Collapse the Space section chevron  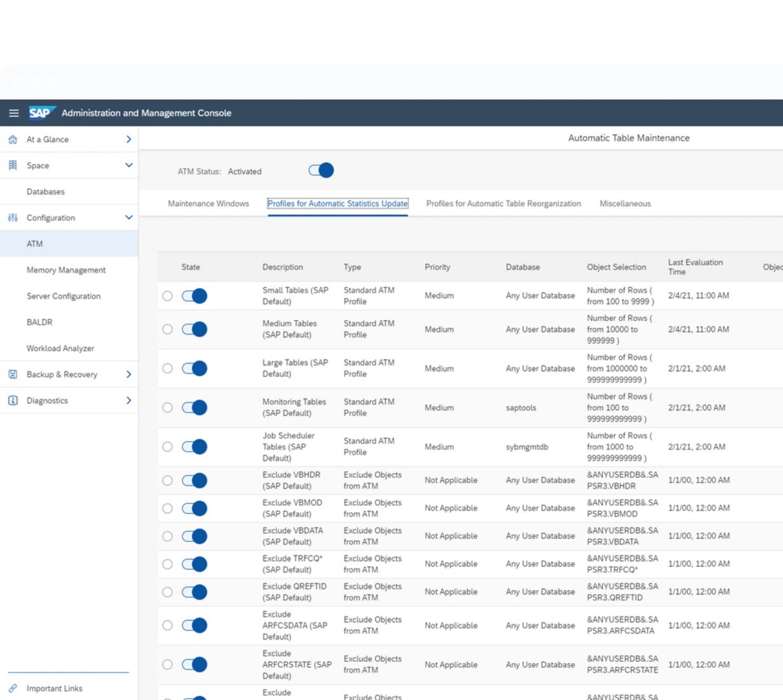(129, 165)
